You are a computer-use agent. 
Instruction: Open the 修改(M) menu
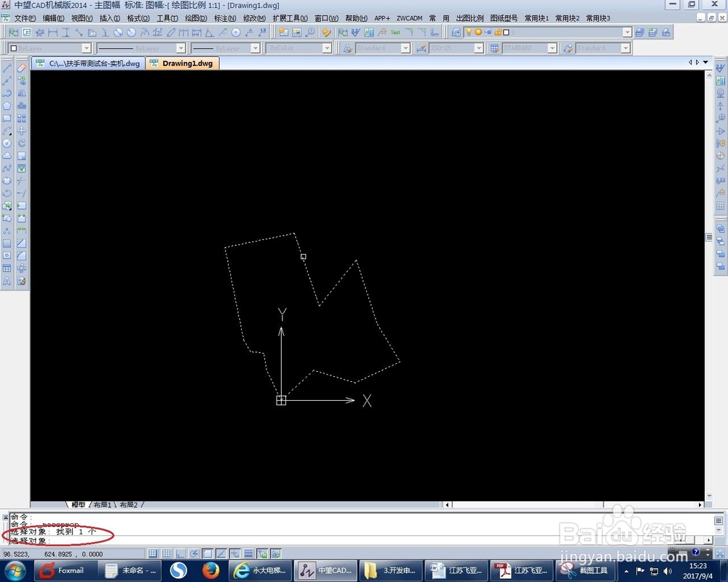[x=254, y=18]
